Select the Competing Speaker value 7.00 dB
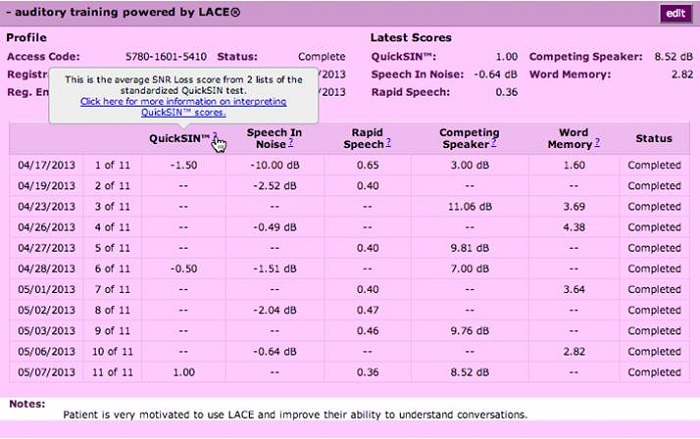Image resolution: width=700 pixels, height=439 pixels. click(469, 269)
